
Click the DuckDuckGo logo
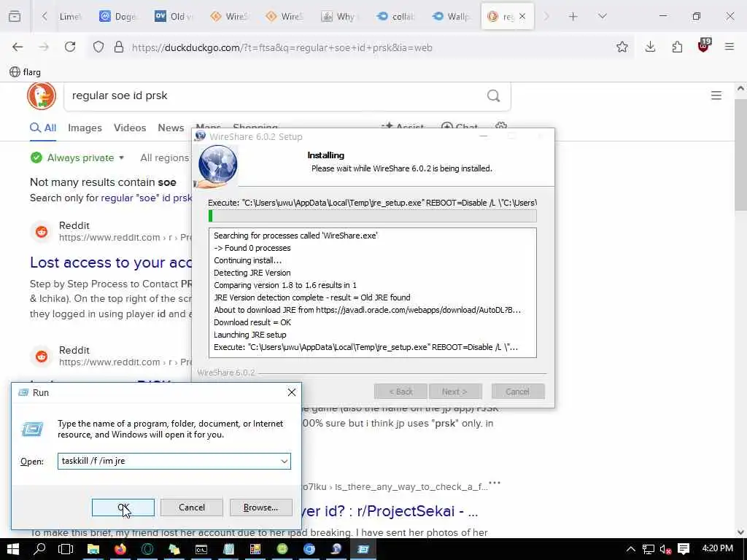pyautogui.click(x=42, y=96)
